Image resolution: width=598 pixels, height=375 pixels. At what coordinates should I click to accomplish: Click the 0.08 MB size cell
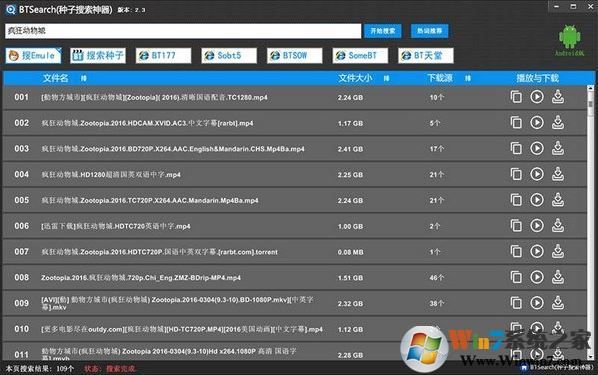click(x=350, y=252)
